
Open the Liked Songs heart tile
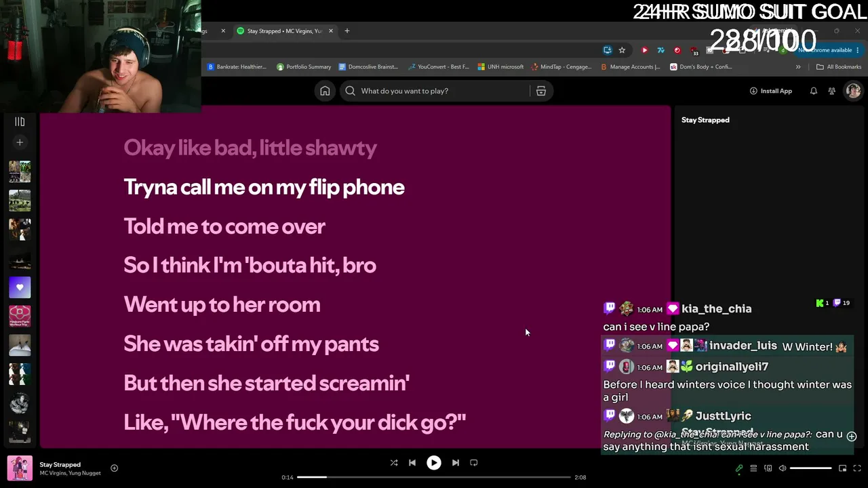20,287
